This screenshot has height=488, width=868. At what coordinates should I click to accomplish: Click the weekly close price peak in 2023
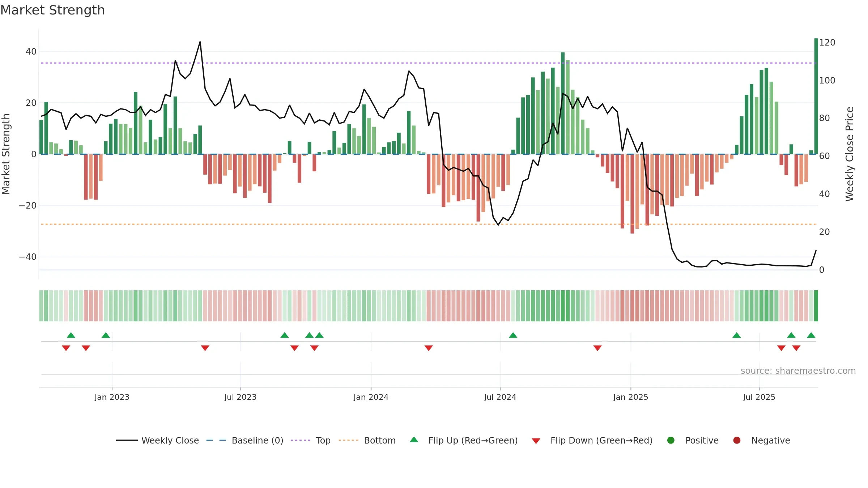pos(200,42)
